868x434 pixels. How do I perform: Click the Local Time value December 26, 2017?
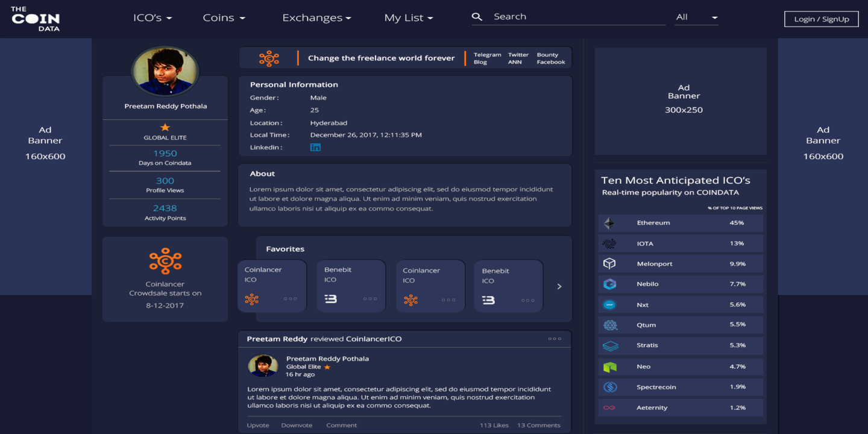coord(366,135)
